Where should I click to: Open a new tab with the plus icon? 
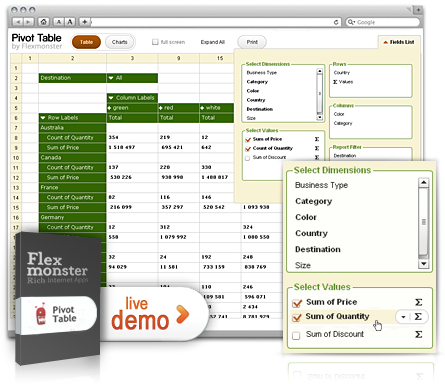pos(418,10)
